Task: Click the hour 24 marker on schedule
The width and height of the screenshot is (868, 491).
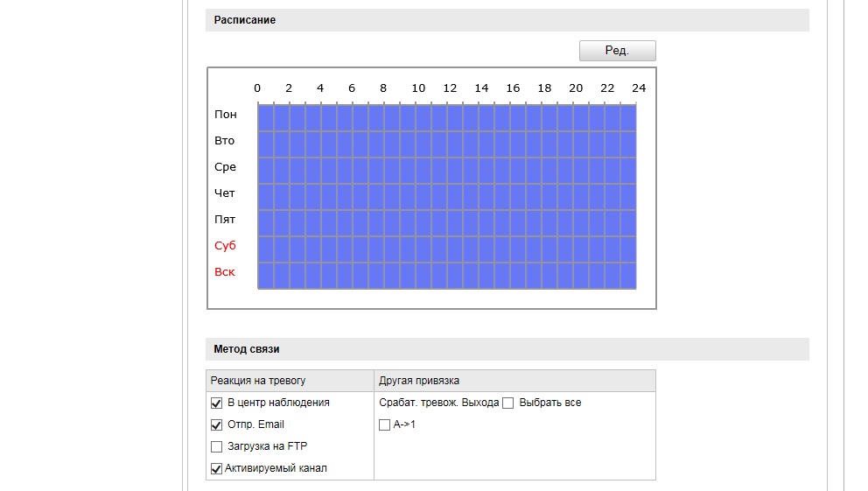Action: (639, 88)
